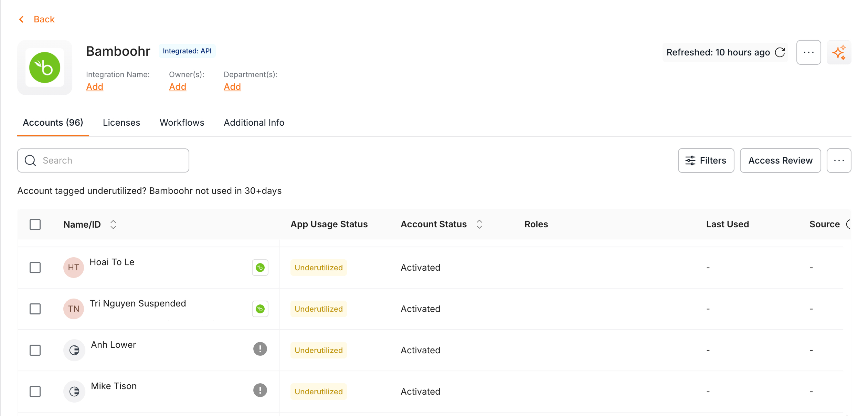Click the Integrated: API badge
This screenshot has width=868, height=416.
(187, 51)
